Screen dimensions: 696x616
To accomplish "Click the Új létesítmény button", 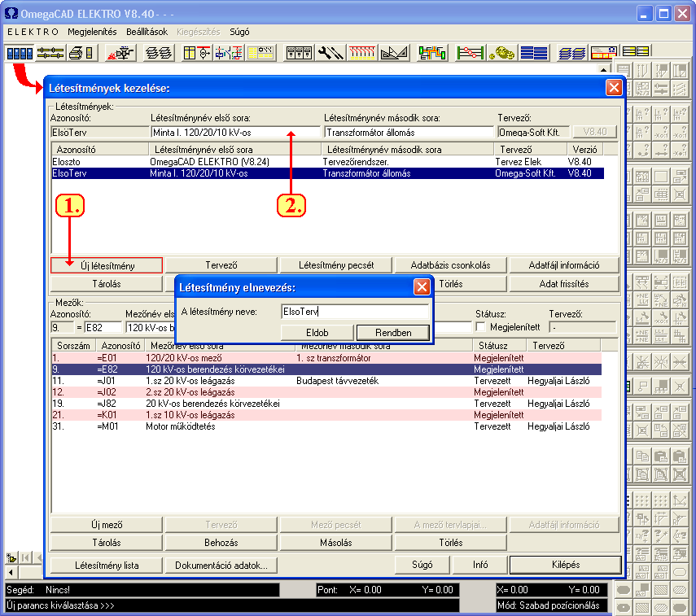I will [107, 265].
